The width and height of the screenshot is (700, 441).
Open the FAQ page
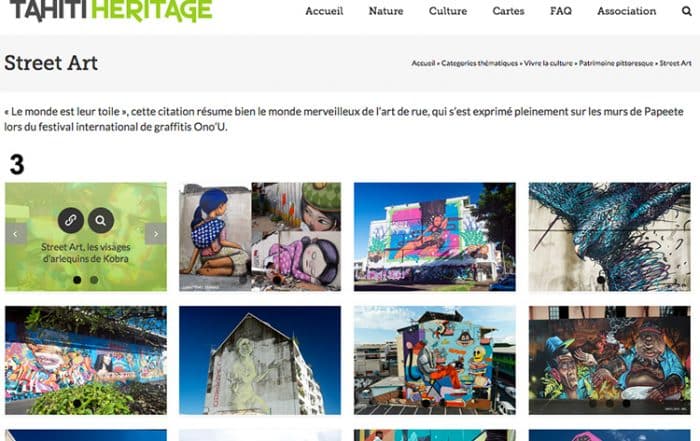pos(561,11)
